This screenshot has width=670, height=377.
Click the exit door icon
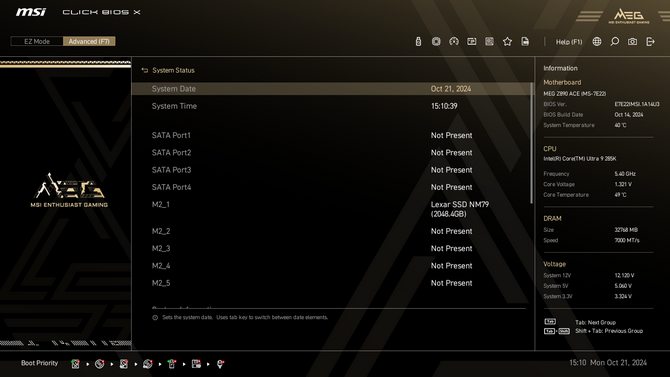pos(650,41)
